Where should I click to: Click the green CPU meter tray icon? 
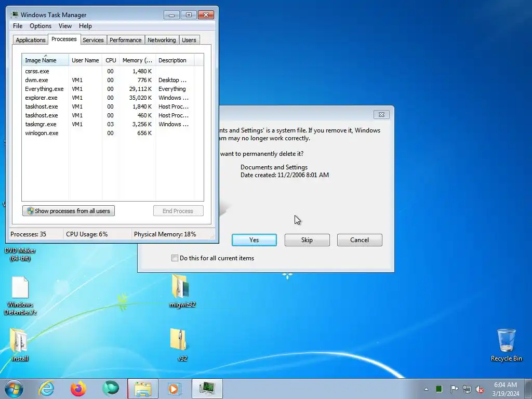(439, 389)
